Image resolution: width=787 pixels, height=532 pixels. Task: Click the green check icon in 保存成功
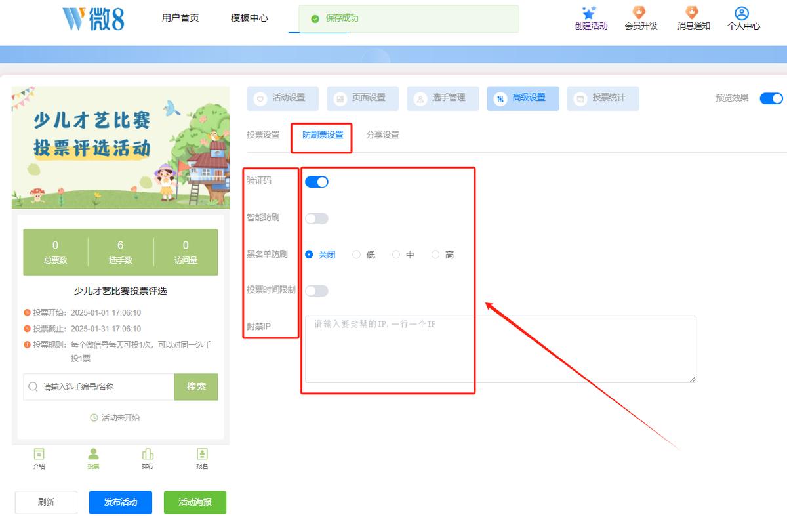pos(315,19)
